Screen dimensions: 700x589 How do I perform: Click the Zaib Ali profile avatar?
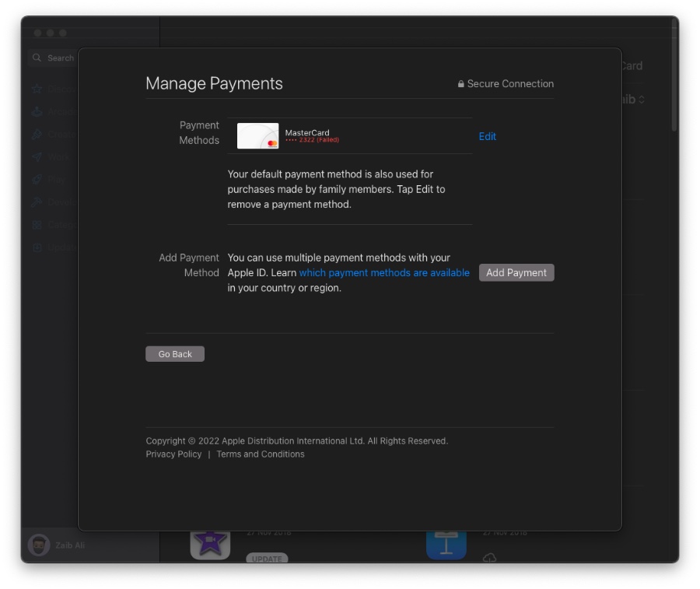click(39, 545)
